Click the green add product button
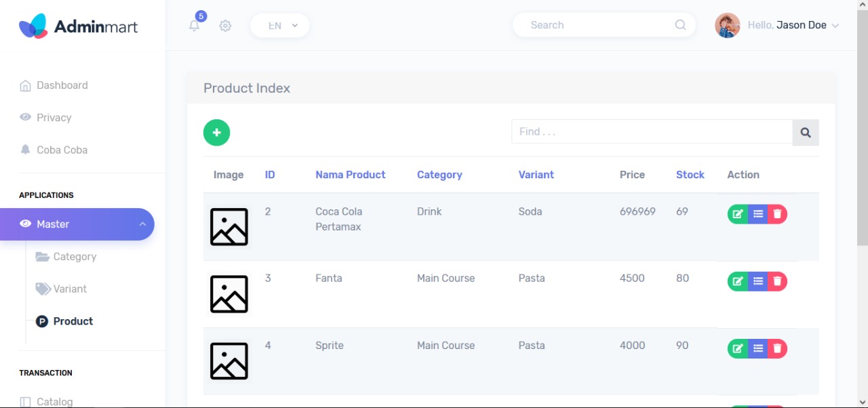 [x=217, y=133]
